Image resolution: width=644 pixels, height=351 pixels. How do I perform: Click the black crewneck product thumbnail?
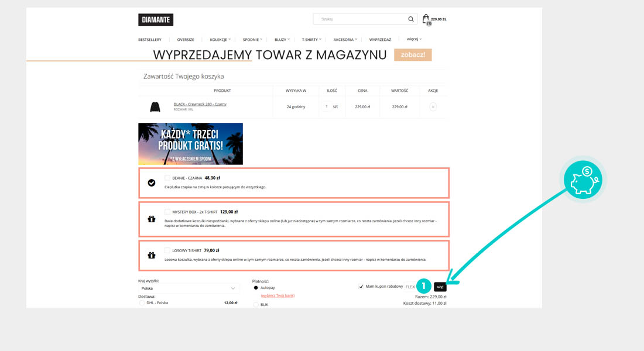click(155, 106)
